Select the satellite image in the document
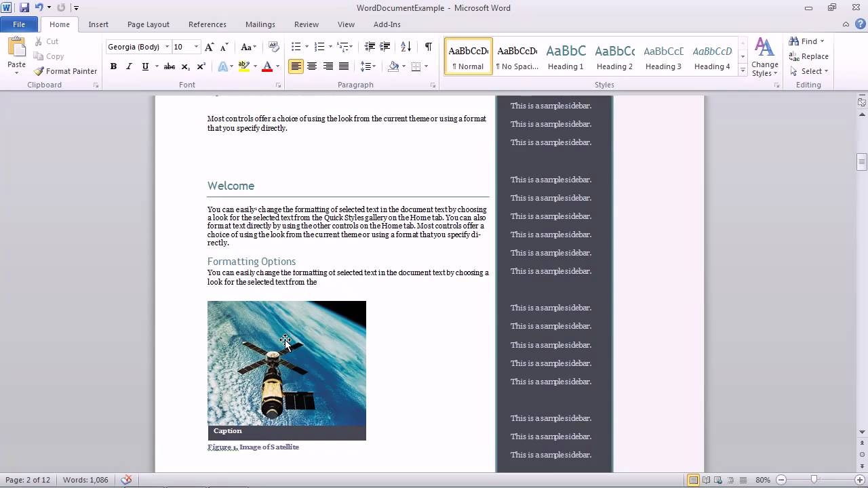868x488 pixels. tap(286, 363)
